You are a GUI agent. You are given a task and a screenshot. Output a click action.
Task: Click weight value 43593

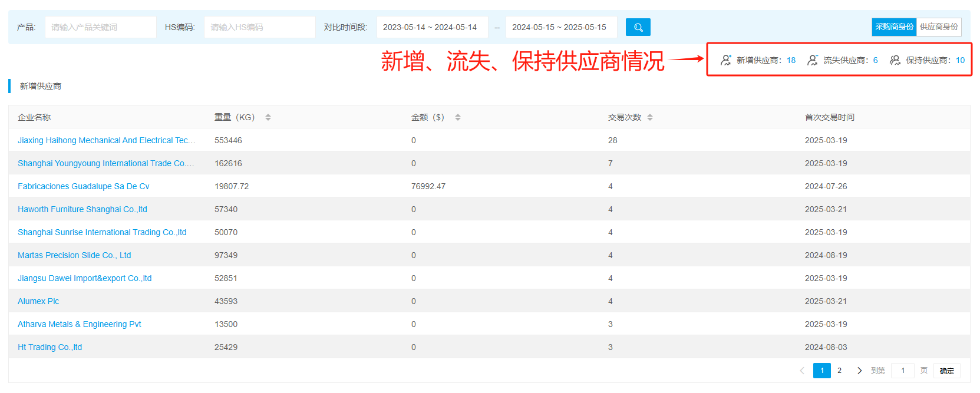point(226,301)
